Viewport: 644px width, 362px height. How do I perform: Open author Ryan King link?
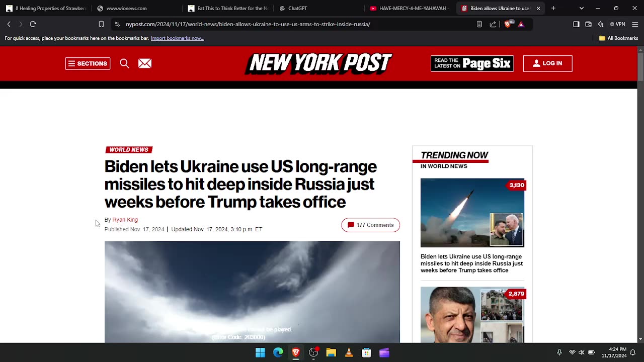coord(125,220)
